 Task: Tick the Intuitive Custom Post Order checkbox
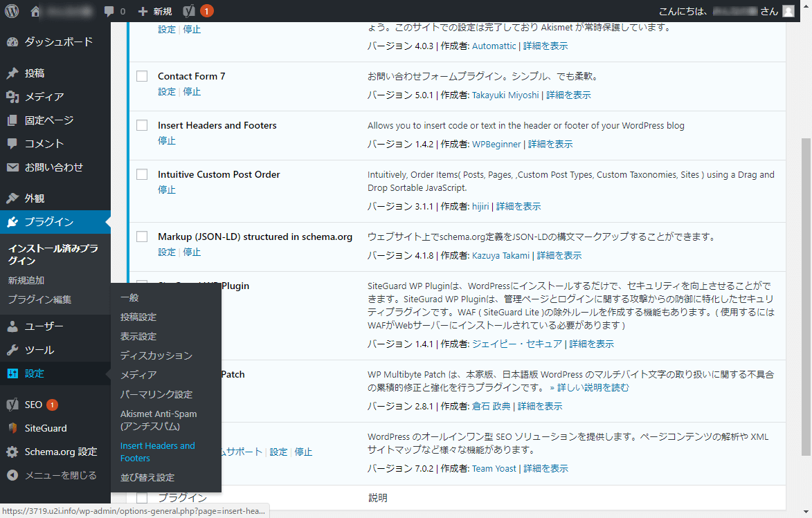coord(142,174)
